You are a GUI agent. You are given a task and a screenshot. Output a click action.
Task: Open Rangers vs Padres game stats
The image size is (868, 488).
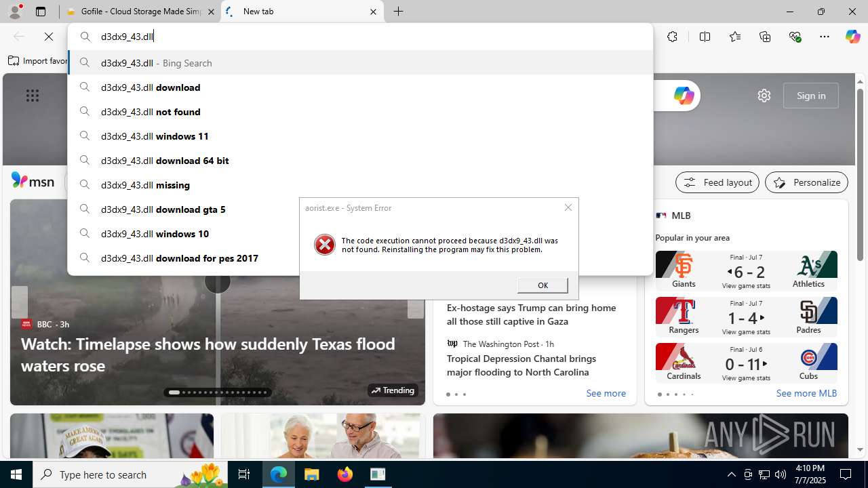(x=746, y=317)
